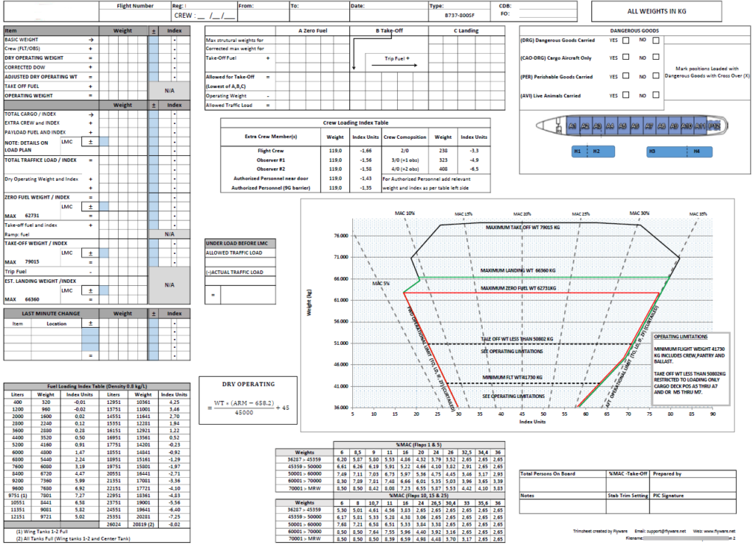Viewport: 756px width, 548px height.
Task: Select lower hold H1 position
Action: [579, 151]
